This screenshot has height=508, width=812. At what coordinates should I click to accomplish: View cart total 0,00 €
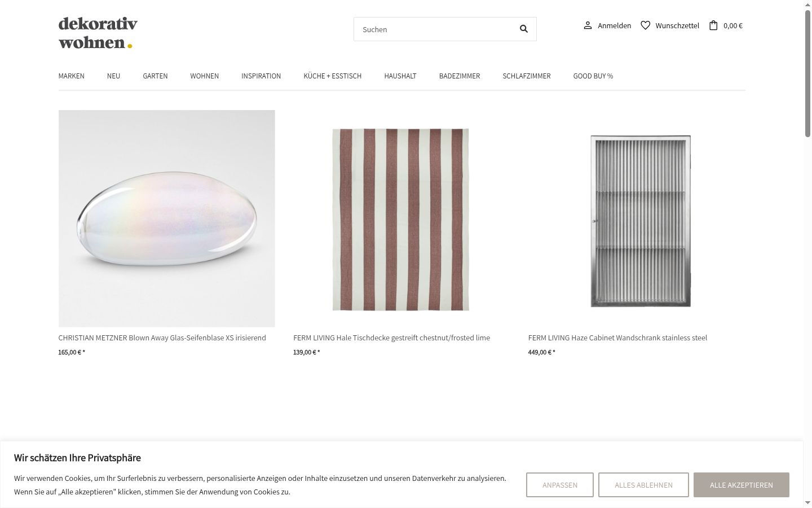click(733, 25)
